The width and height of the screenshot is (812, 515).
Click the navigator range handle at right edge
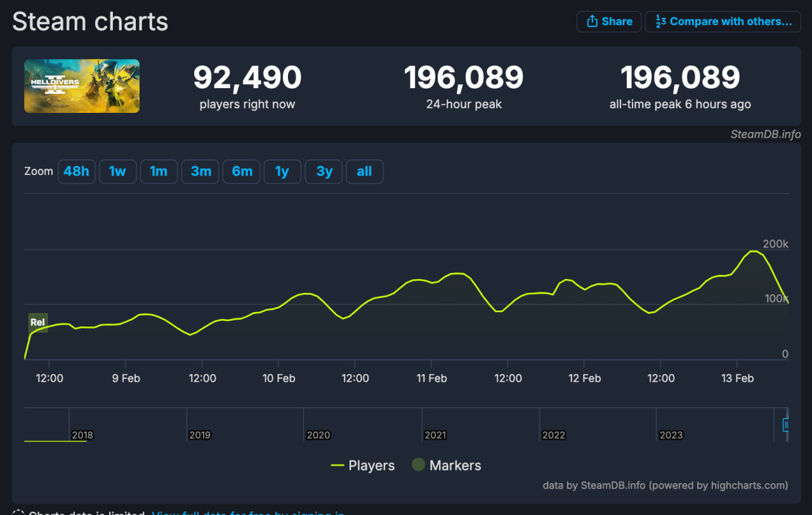coord(786,424)
